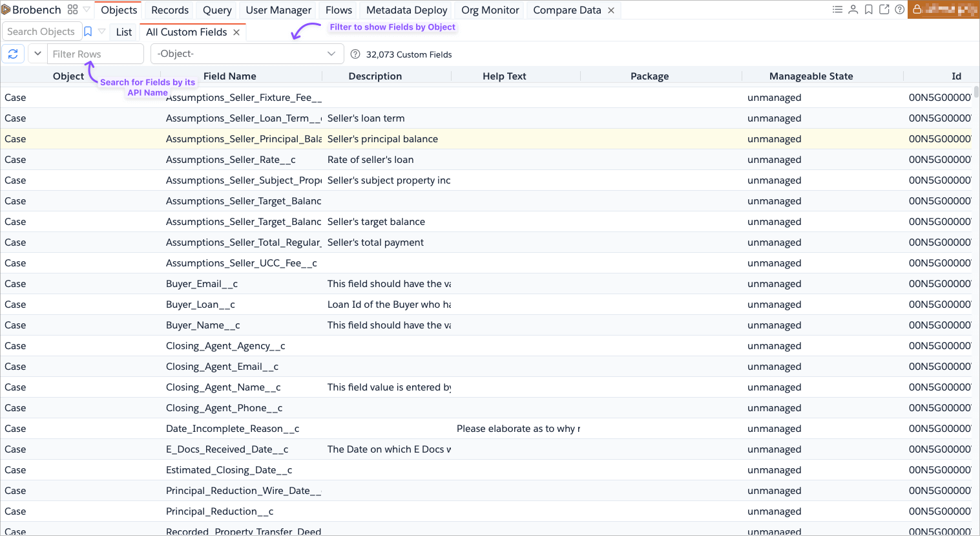The height and width of the screenshot is (536, 980).
Task: Switch to the List subtab
Action: click(123, 32)
